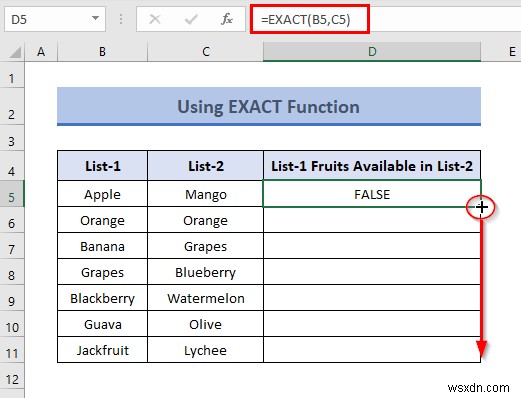Select empty cell D10 beside Olive row
521x398 pixels.
point(372,324)
